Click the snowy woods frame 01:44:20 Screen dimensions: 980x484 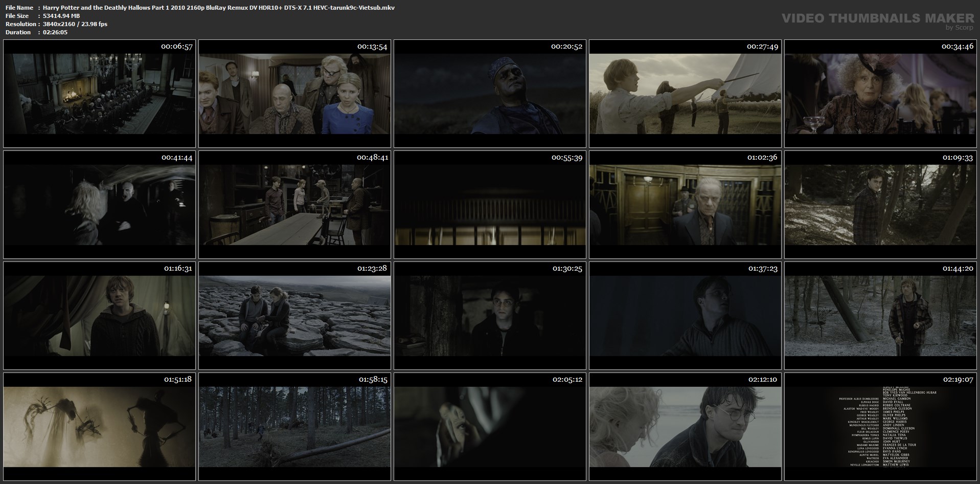(880, 316)
